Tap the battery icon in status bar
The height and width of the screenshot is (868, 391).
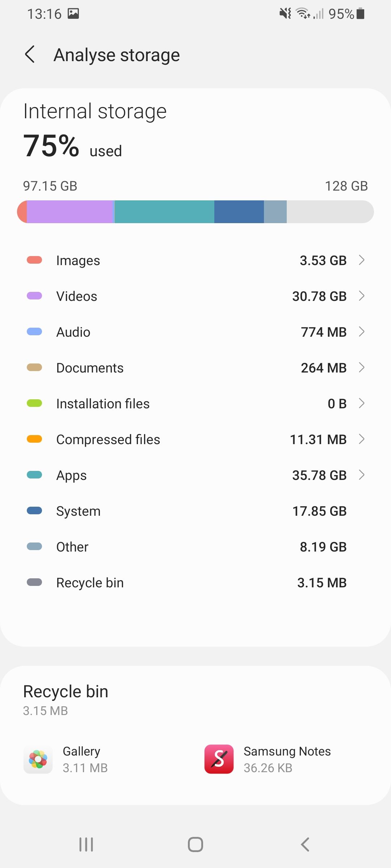point(360,14)
